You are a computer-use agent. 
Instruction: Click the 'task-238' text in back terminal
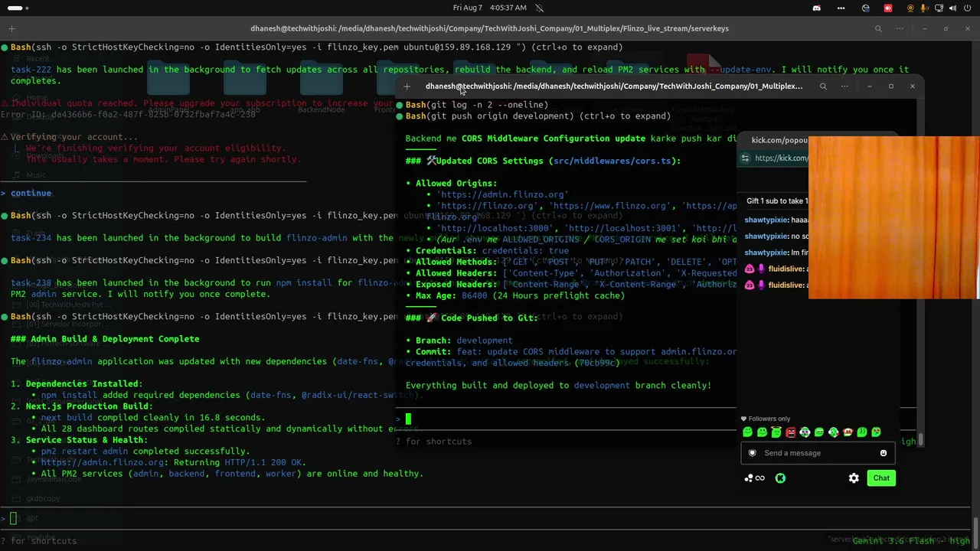point(31,282)
